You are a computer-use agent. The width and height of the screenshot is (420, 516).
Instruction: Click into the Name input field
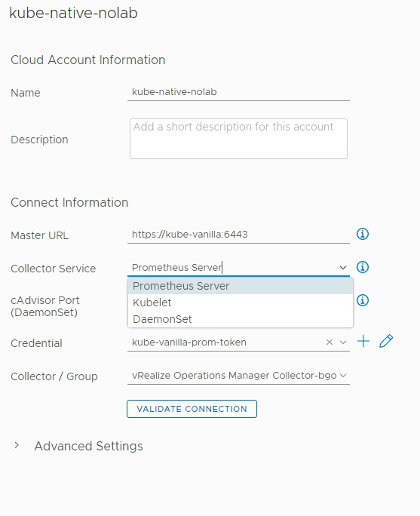pos(238,92)
